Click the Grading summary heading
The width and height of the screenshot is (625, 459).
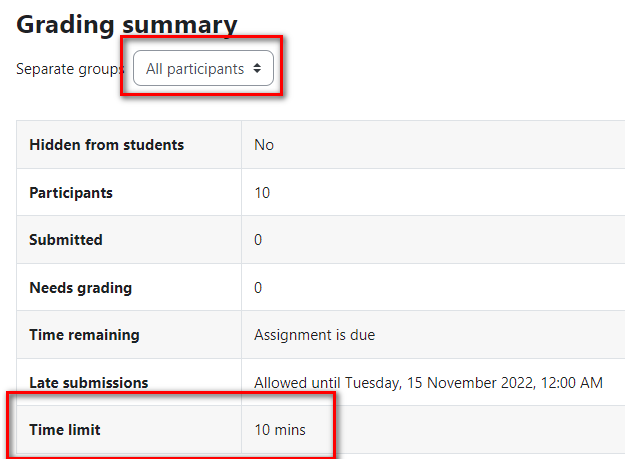point(127,25)
